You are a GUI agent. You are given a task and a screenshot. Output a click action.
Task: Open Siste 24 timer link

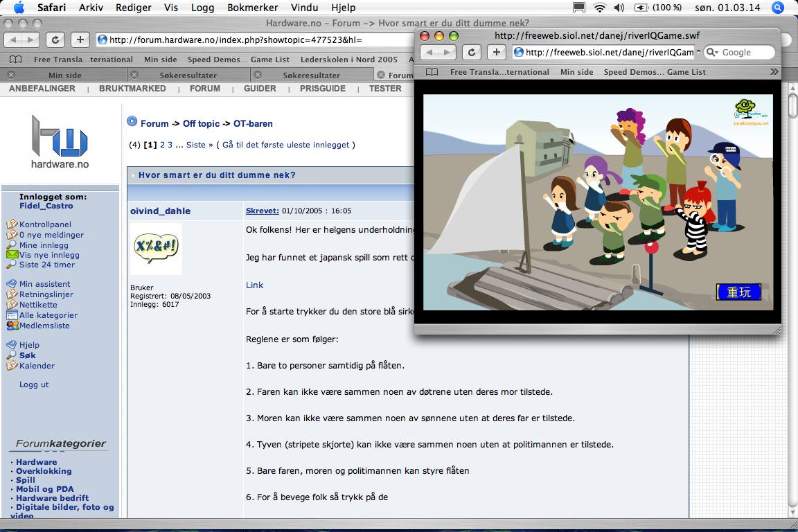pyautogui.click(x=47, y=265)
